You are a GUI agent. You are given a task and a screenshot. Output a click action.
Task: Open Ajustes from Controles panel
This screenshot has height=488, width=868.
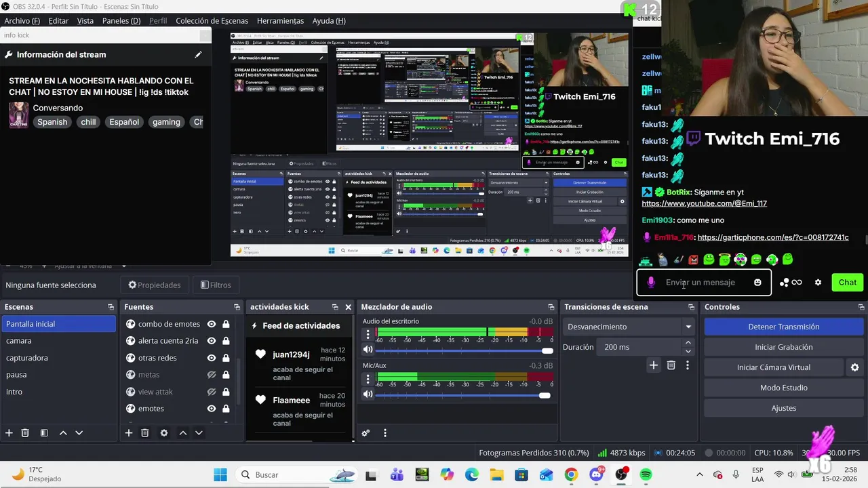(783, 408)
